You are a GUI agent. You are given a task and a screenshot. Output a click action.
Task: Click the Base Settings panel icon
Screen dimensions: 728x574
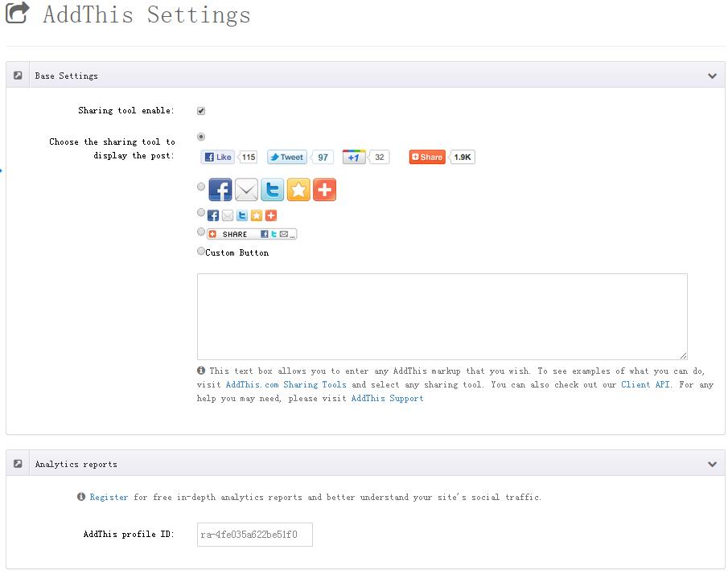tap(18, 76)
